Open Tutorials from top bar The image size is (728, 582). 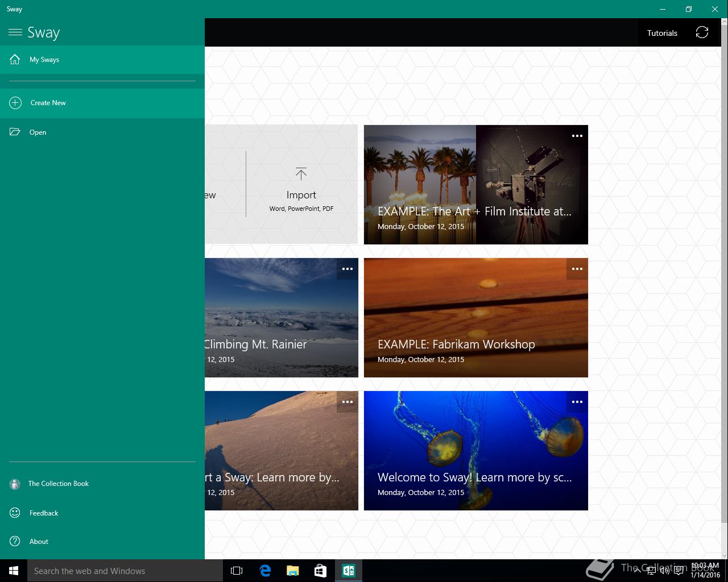coord(662,33)
